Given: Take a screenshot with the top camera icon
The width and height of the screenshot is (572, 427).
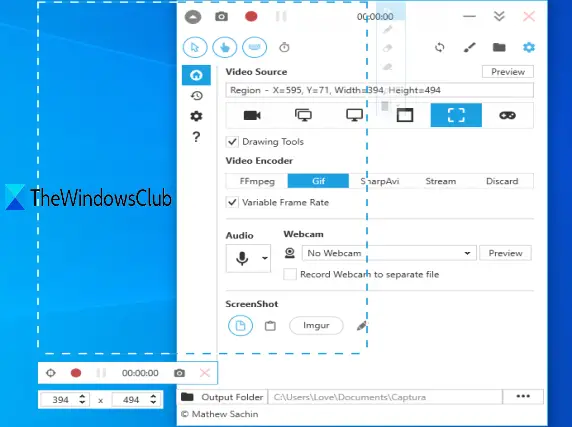Looking at the screenshot, I should 221,16.
